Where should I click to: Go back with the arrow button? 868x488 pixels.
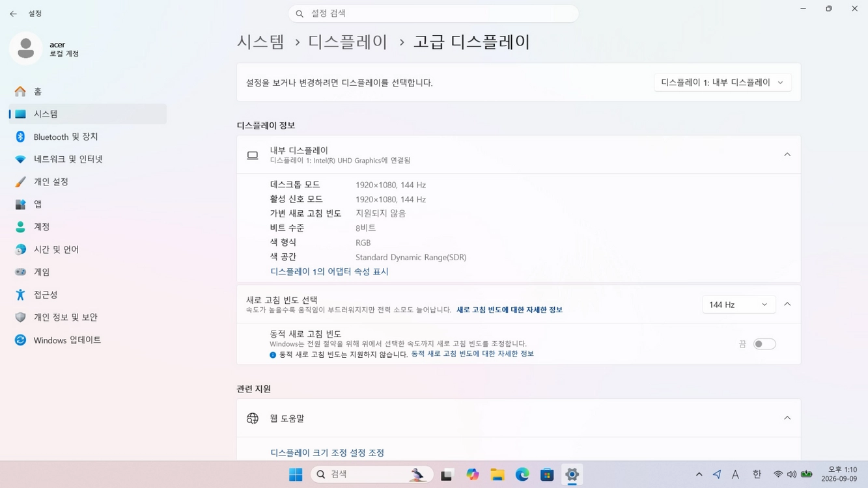pyautogui.click(x=13, y=14)
